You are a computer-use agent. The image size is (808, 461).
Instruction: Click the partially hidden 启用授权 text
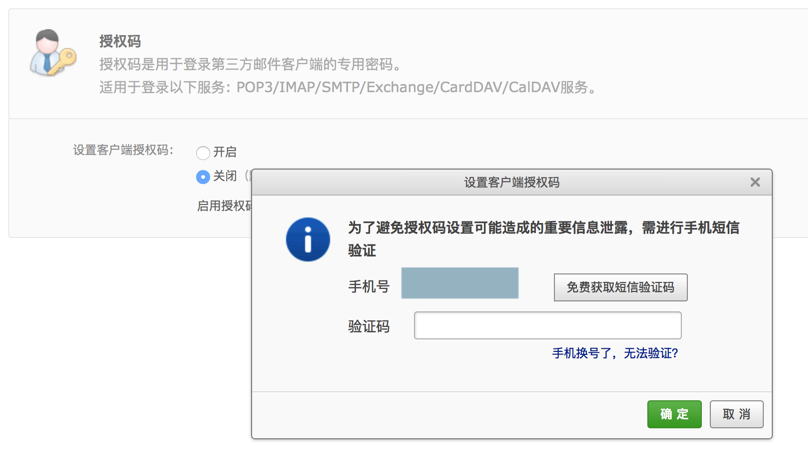[224, 206]
